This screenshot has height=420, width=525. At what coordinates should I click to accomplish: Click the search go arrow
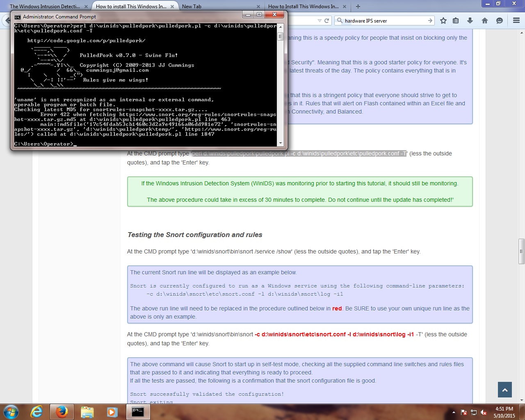pyautogui.click(x=430, y=21)
